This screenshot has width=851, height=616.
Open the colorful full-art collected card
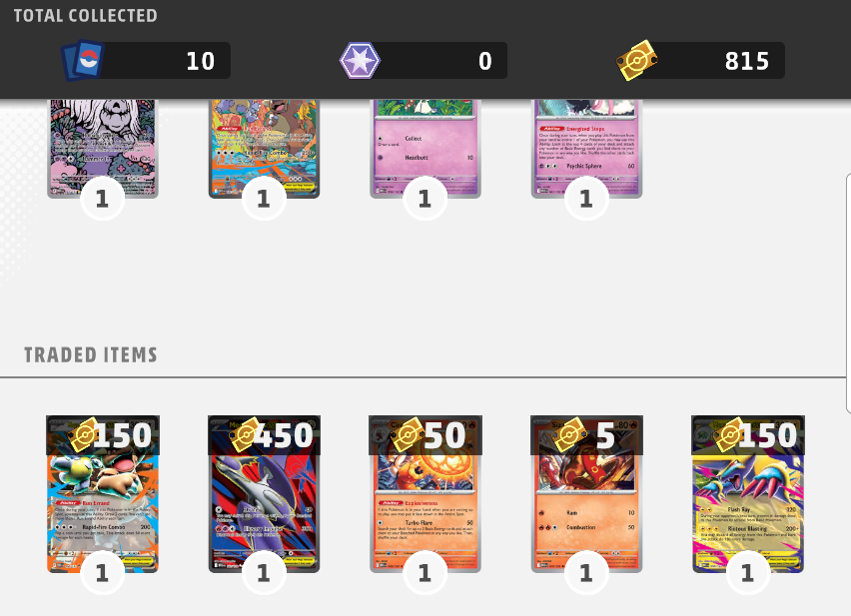pyautogui.click(x=265, y=149)
